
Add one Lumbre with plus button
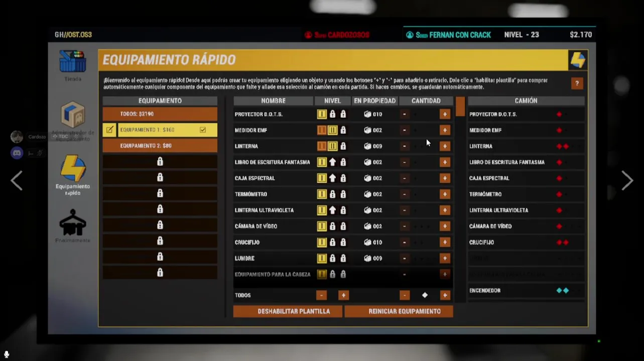pyautogui.click(x=445, y=259)
